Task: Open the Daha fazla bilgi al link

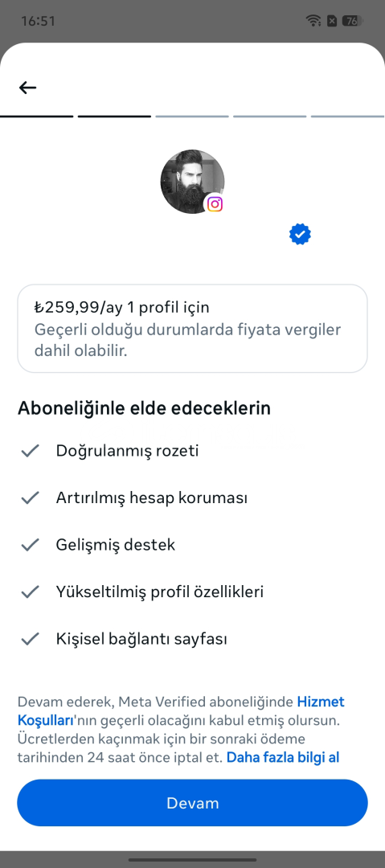Action: point(282,757)
